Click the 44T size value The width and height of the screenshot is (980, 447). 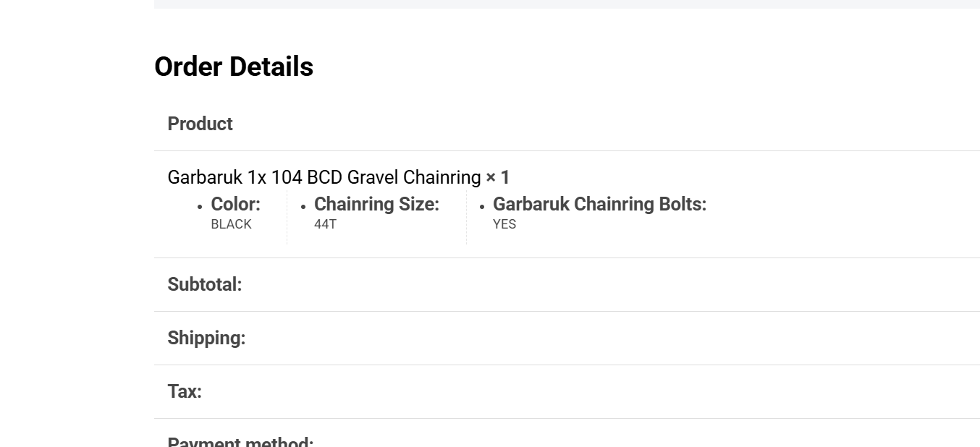(325, 224)
